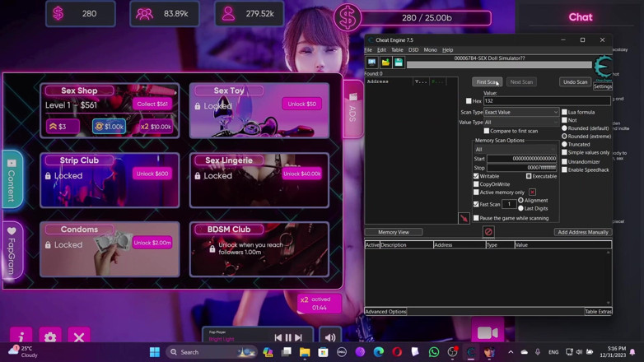Enable Compare to first scan
The height and width of the screenshot is (362, 644).
click(486, 131)
